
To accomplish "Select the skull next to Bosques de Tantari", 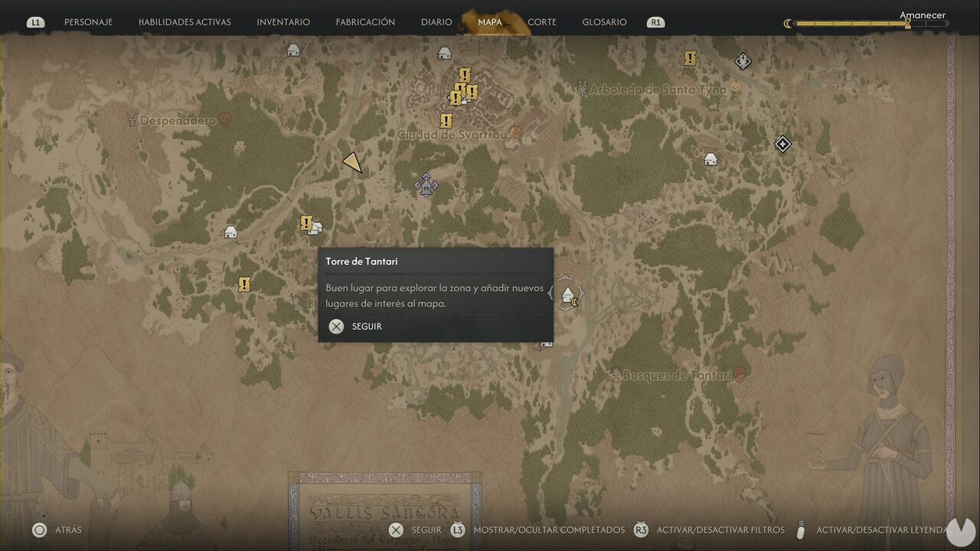I will 740,374.
